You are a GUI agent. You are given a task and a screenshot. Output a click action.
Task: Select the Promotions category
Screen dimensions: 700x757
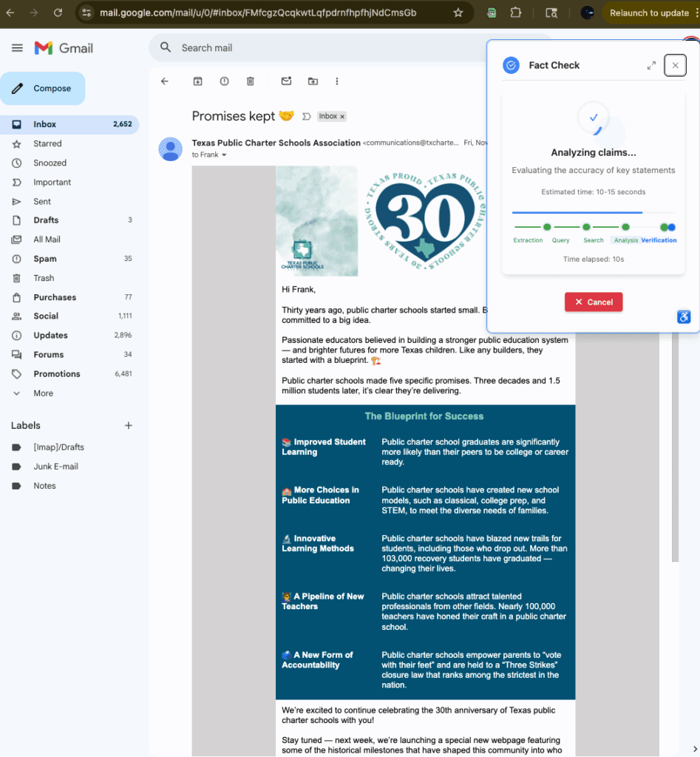57,374
